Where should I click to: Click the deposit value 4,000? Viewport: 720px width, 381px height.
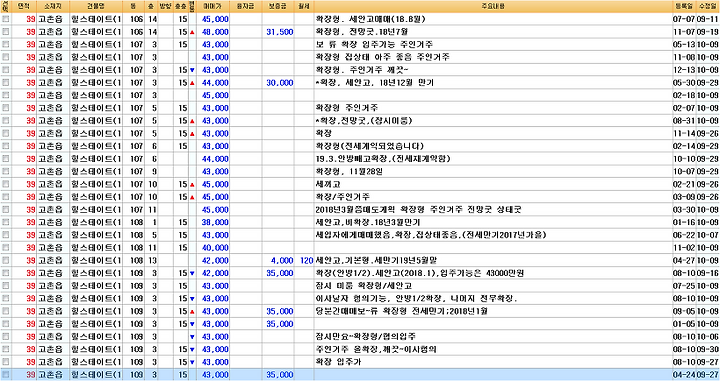(x=282, y=260)
